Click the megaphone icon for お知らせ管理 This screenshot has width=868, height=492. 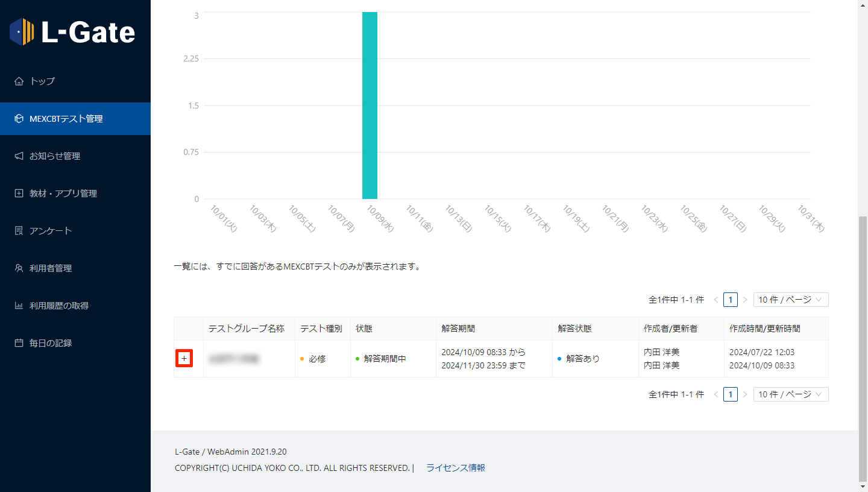click(x=19, y=156)
